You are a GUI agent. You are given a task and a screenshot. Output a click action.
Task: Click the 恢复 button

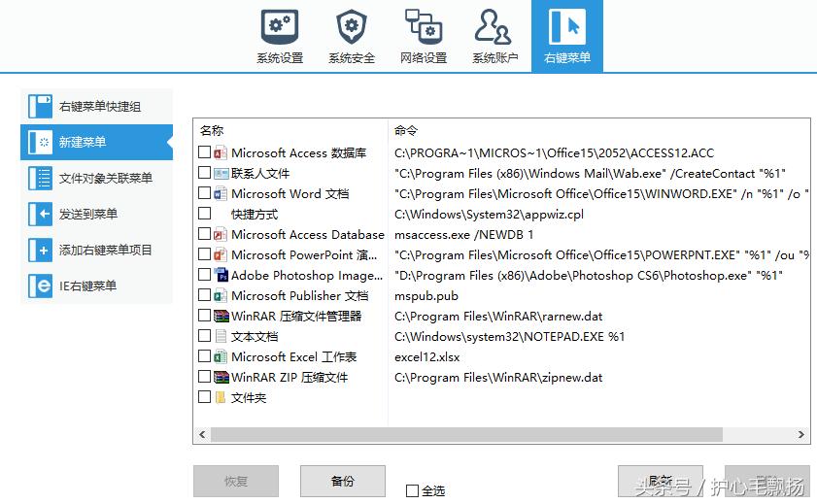click(236, 481)
